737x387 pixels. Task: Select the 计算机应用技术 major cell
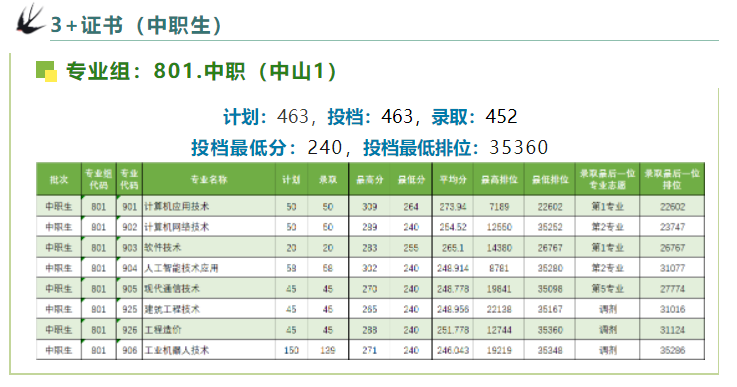coord(209,206)
